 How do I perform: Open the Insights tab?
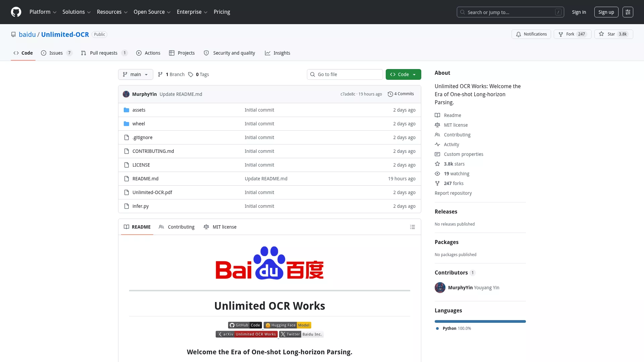[x=277, y=53]
